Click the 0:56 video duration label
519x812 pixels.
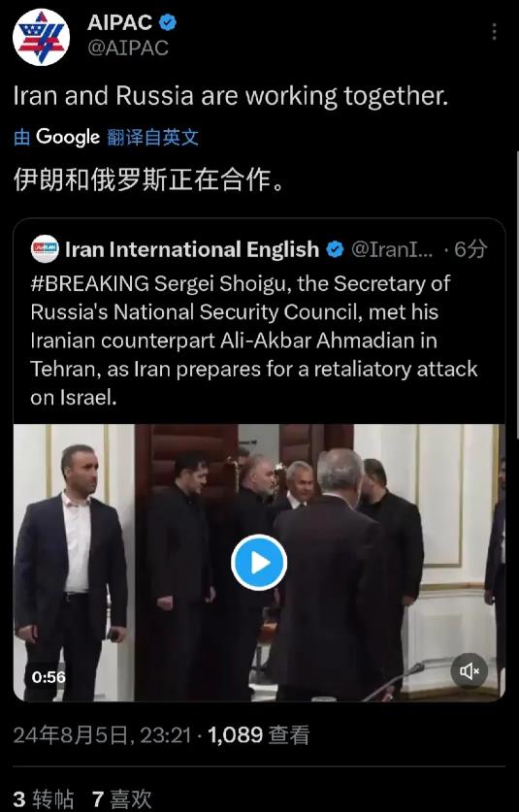coord(49,677)
